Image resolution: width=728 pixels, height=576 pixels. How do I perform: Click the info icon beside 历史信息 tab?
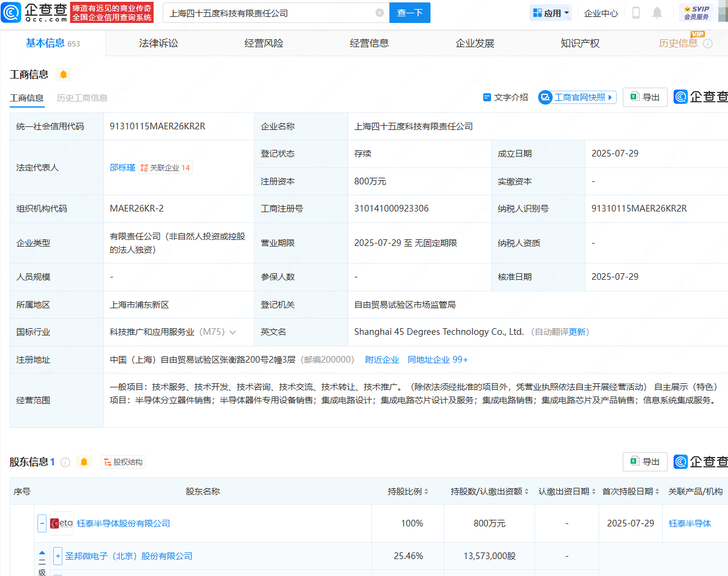coord(708,44)
